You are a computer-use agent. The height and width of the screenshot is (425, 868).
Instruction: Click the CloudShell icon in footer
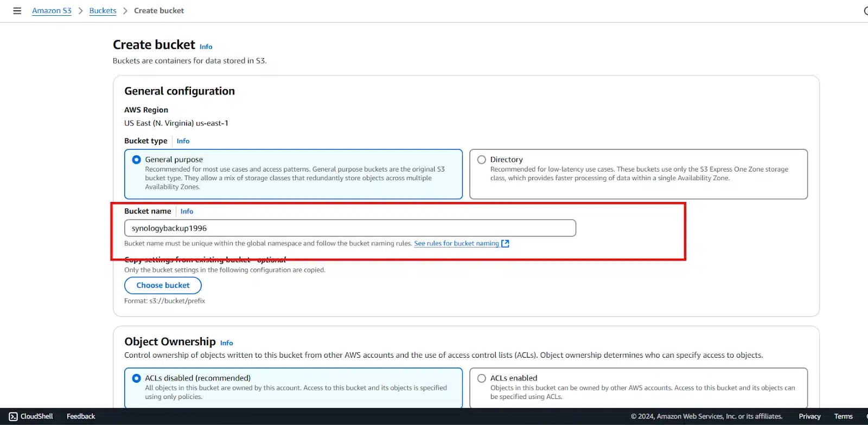14,416
